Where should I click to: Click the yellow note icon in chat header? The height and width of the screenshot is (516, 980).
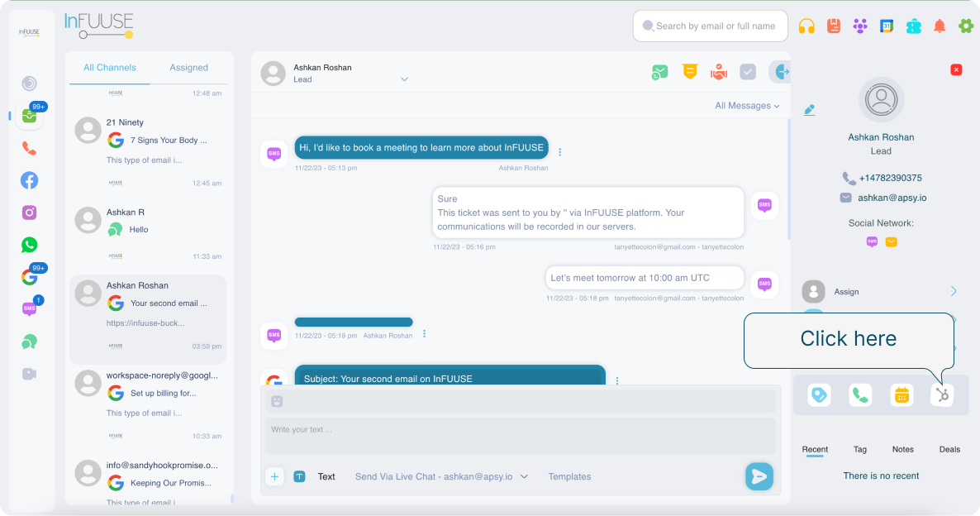(689, 71)
